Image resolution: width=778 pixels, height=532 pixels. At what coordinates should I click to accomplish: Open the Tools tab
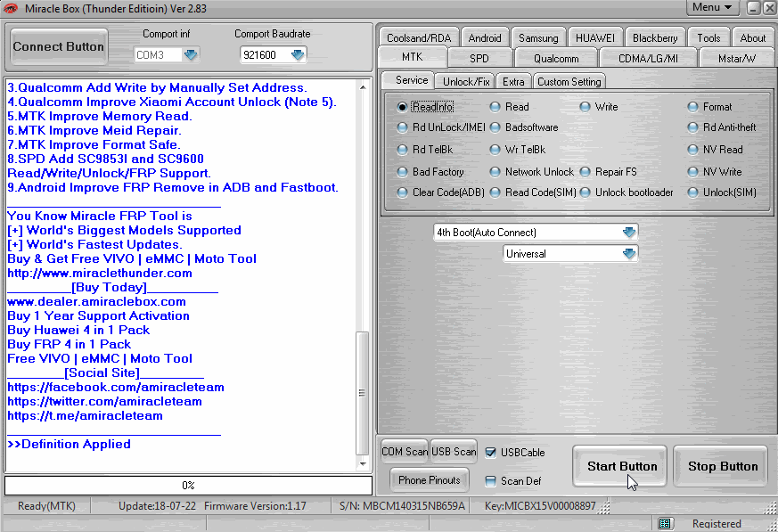708,37
